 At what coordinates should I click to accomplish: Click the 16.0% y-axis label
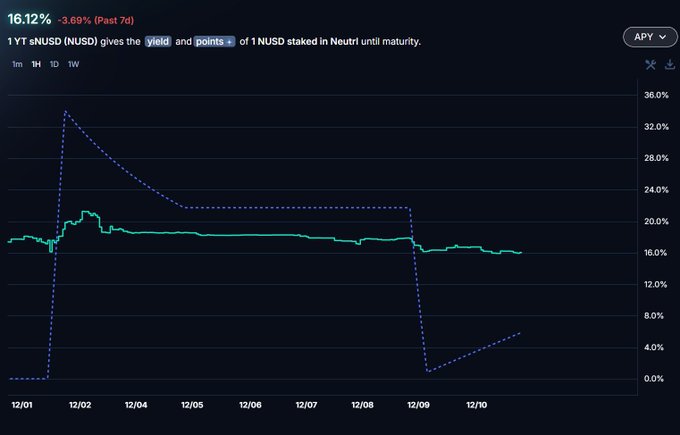point(655,253)
